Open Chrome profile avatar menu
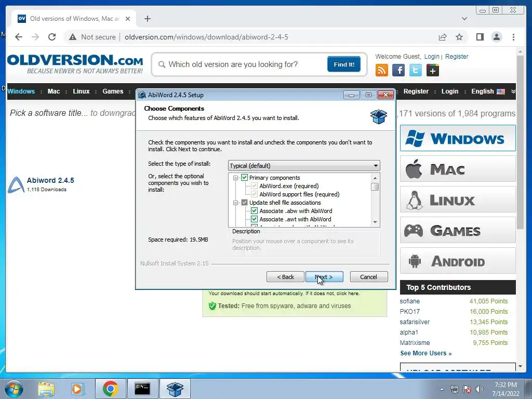 [x=496, y=37]
